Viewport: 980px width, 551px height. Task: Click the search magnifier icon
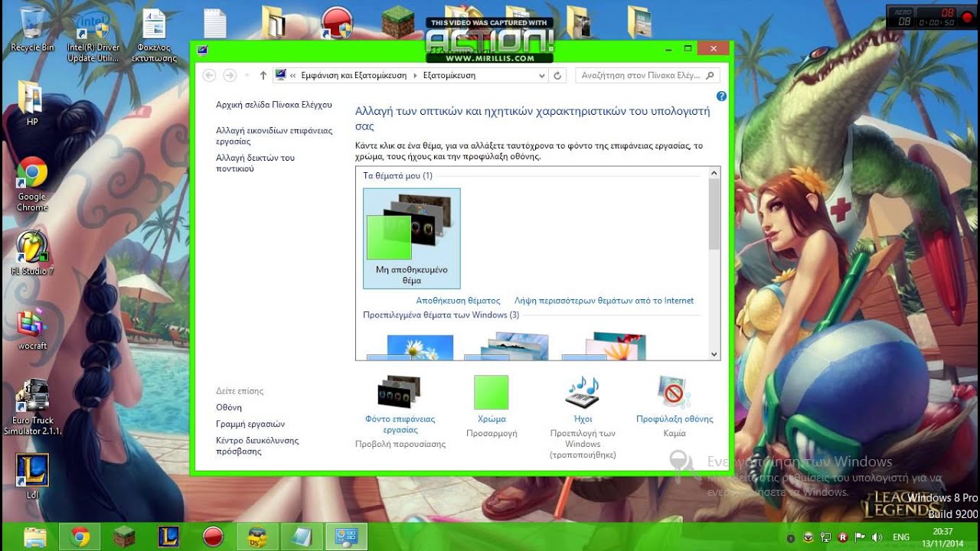coord(710,76)
